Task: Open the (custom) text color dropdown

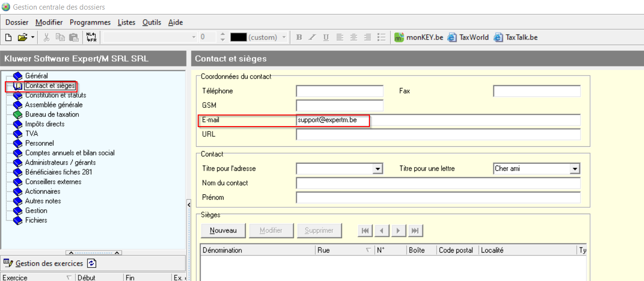Action: pos(284,37)
